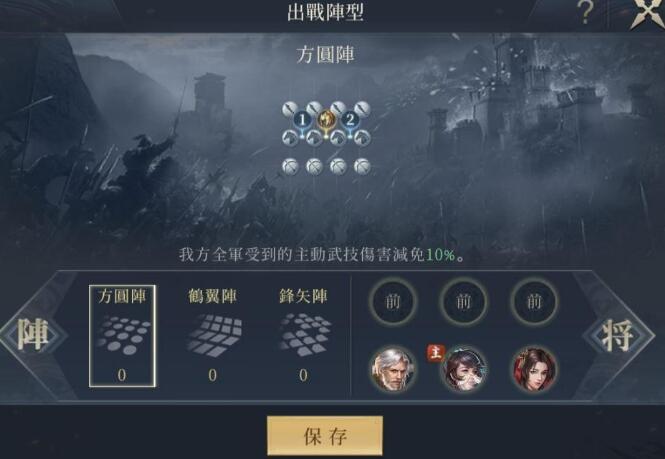Click the main general portrait marked 主
The height and width of the screenshot is (459, 665).
(463, 369)
